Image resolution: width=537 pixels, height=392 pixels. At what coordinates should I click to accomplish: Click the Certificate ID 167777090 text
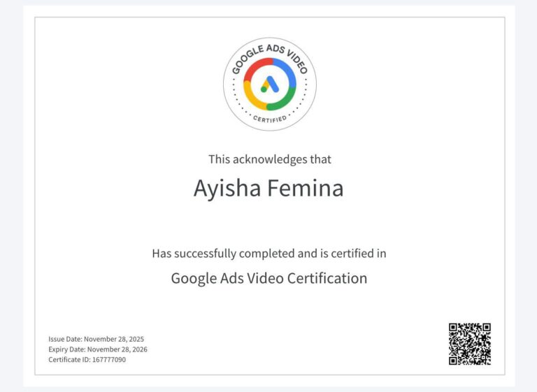pos(87,359)
